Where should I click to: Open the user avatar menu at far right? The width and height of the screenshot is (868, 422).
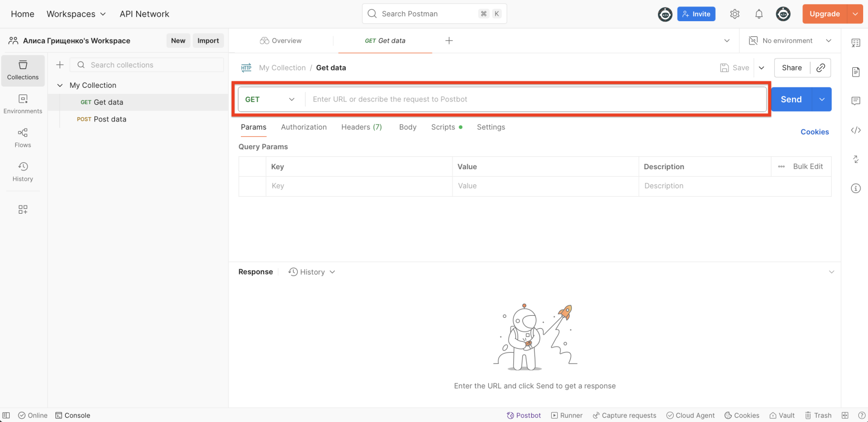click(783, 14)
